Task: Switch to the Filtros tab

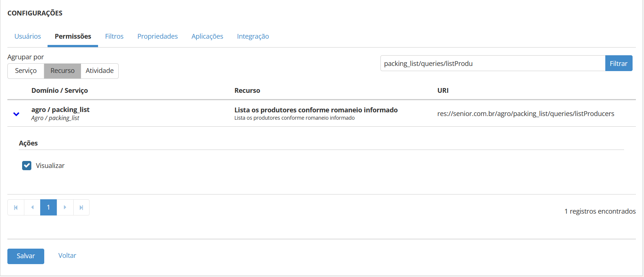Action: point(114,36)
